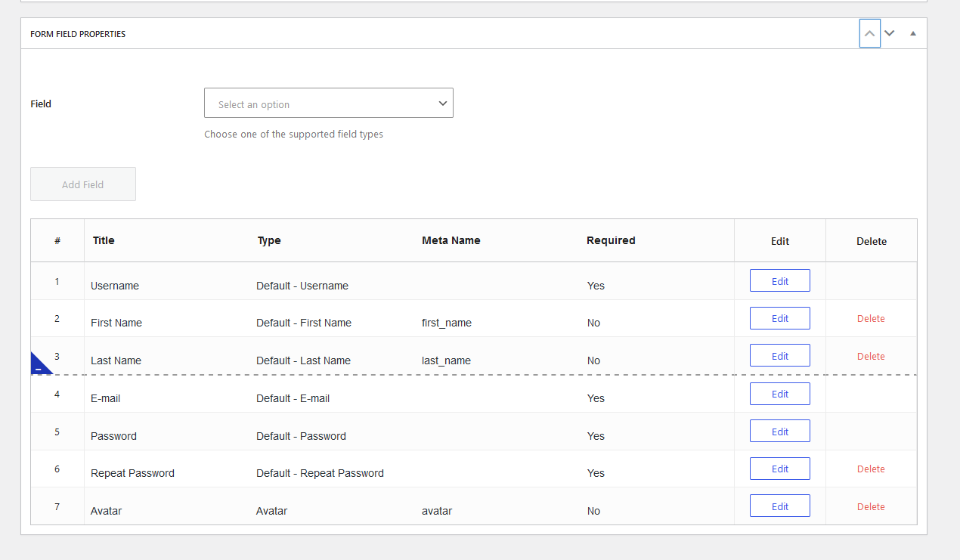The image size is (960, 560).
Task: Click 'Choose one of the supported field types' hint
Action: pos(293,135)
